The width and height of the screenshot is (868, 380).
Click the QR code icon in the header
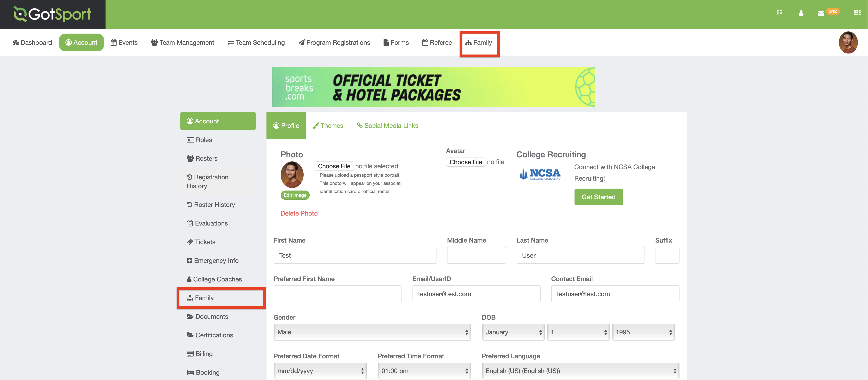779,13
